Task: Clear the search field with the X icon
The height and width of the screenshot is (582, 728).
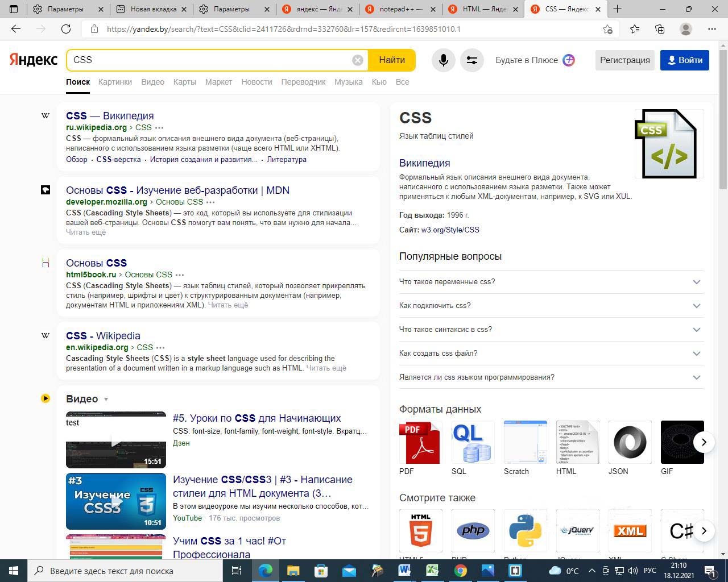Action: 357,60
